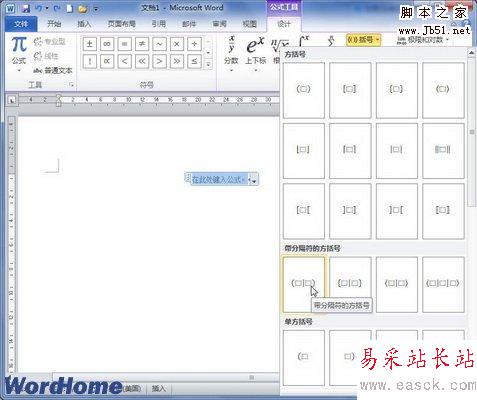Insert the multiplication × symbol
Viewport: 477px width, 400px height.
point(177,44)
